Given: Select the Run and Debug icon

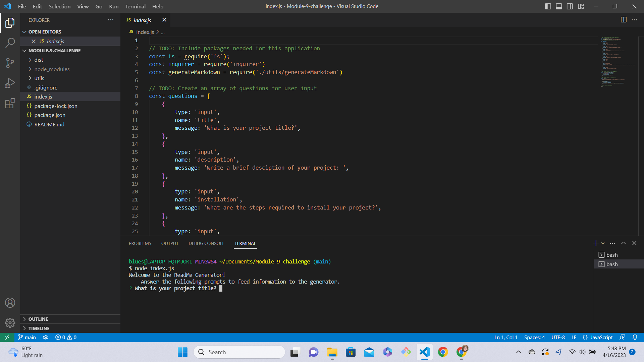Looking at the screenshot, I should point(10,83).
